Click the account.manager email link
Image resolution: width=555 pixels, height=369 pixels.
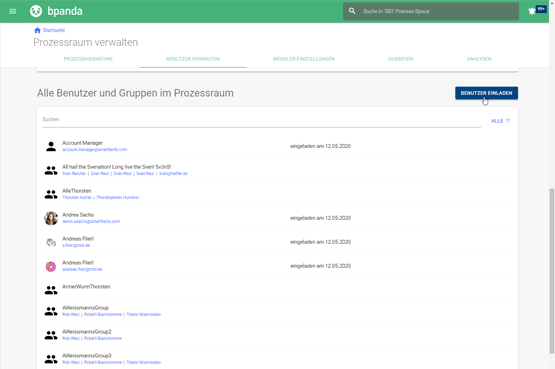click(95, 150)
